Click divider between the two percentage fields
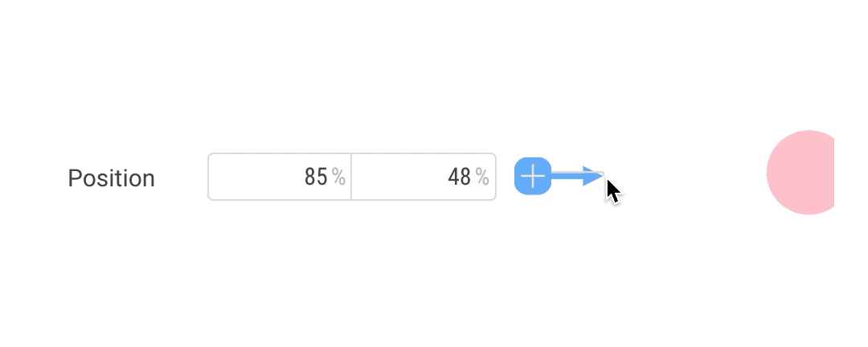 pyautogui.click(x=351, y=177)
